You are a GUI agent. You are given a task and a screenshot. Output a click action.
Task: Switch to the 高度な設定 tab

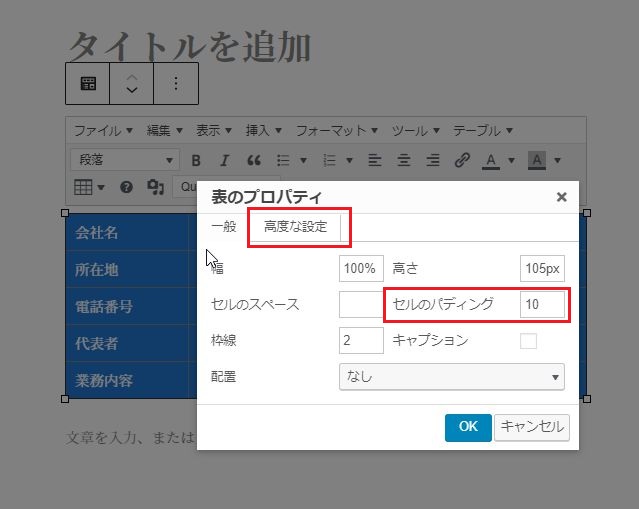[295, 227]
